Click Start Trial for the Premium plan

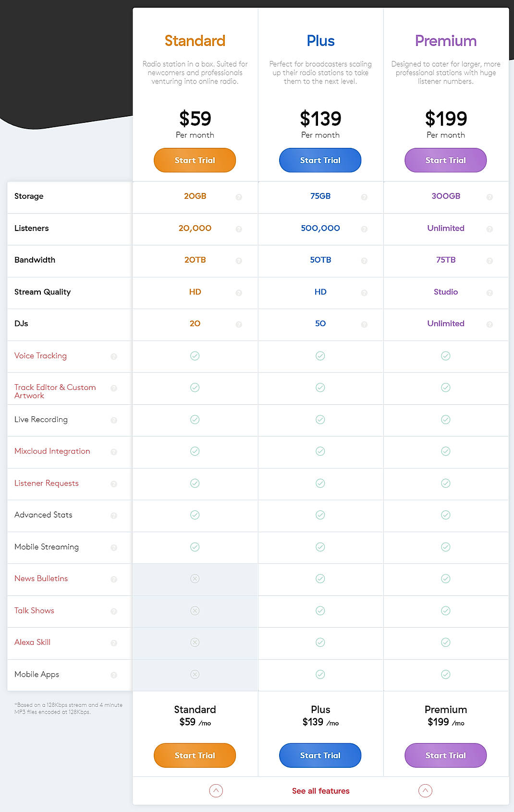(445, 160)
